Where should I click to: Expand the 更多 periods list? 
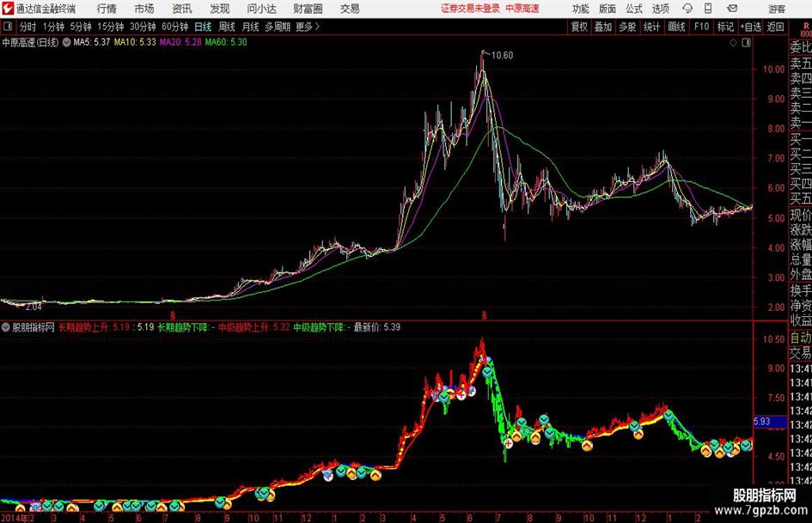tap(308, 27)
